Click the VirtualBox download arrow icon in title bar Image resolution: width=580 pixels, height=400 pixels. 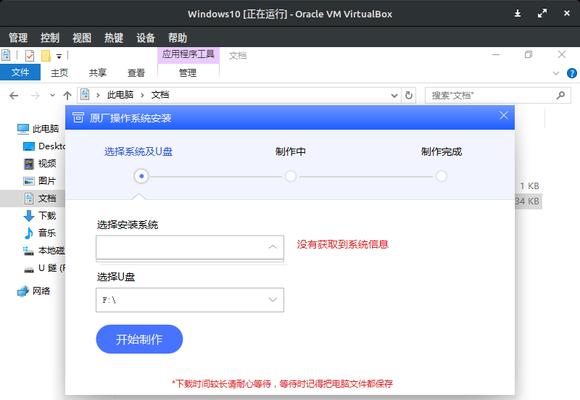(x=517, y=14)
